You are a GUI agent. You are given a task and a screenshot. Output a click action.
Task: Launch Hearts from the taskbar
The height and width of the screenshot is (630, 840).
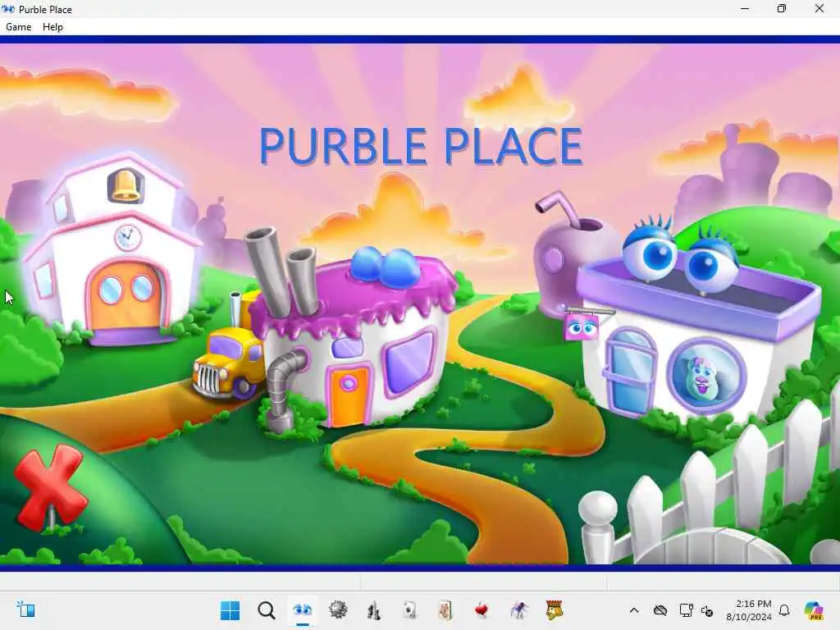482,610
